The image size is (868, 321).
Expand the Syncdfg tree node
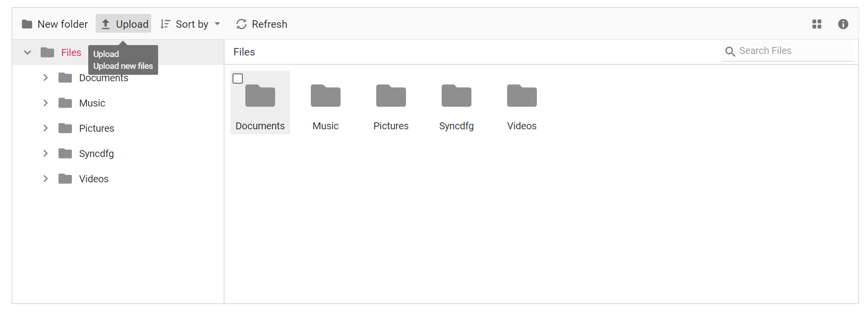coord(46,154)
